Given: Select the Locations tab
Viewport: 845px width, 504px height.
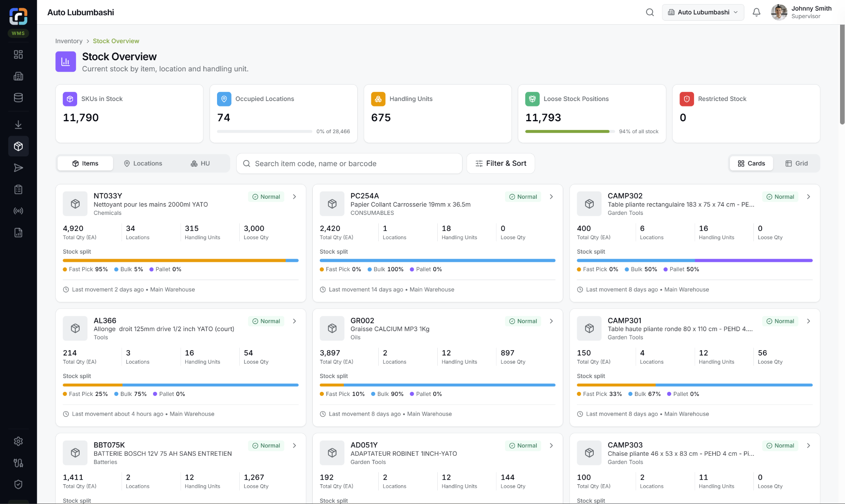Looking at the screenshot, I should point(143,163).
